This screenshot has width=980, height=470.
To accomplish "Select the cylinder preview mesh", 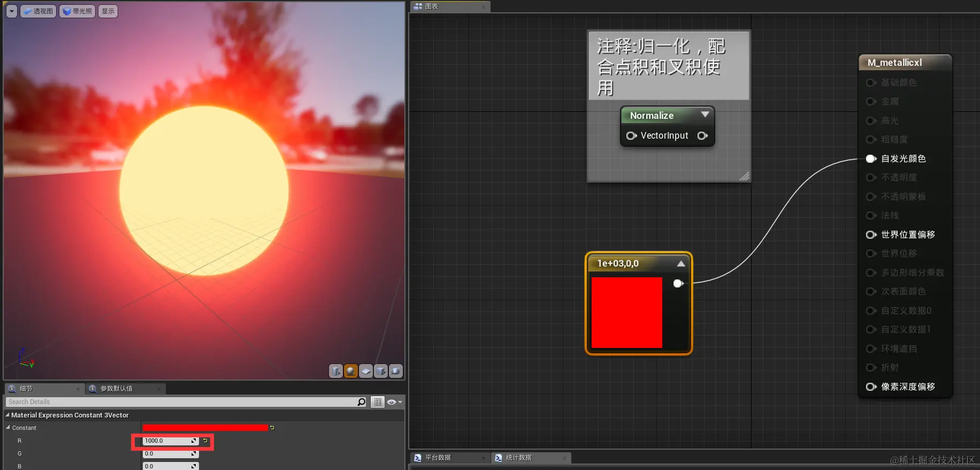I will tap(336, 371).
